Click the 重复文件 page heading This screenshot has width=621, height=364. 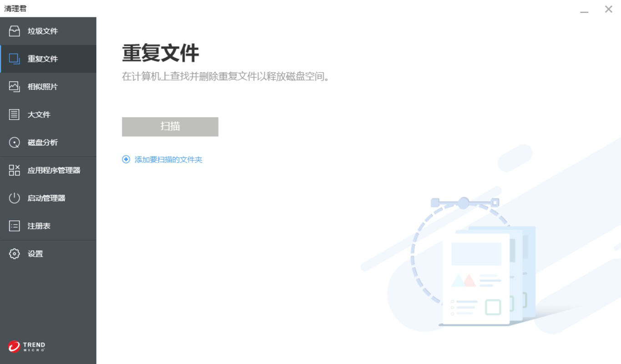point(161,53)
